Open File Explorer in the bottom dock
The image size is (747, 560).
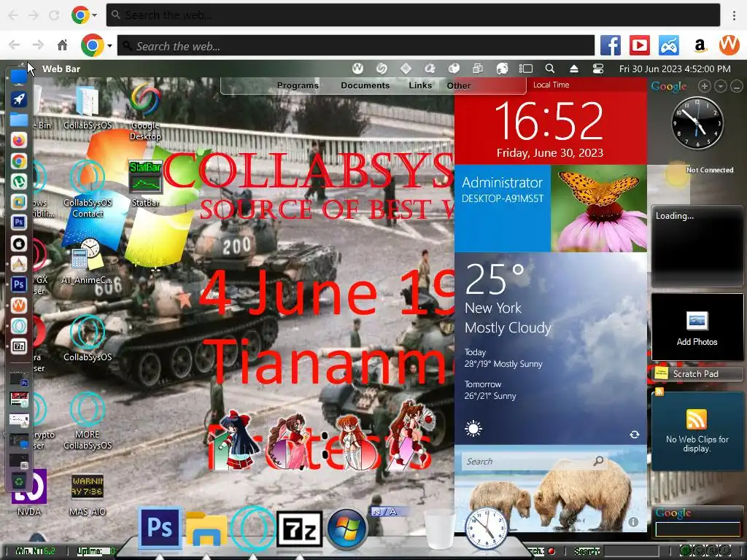206,529
